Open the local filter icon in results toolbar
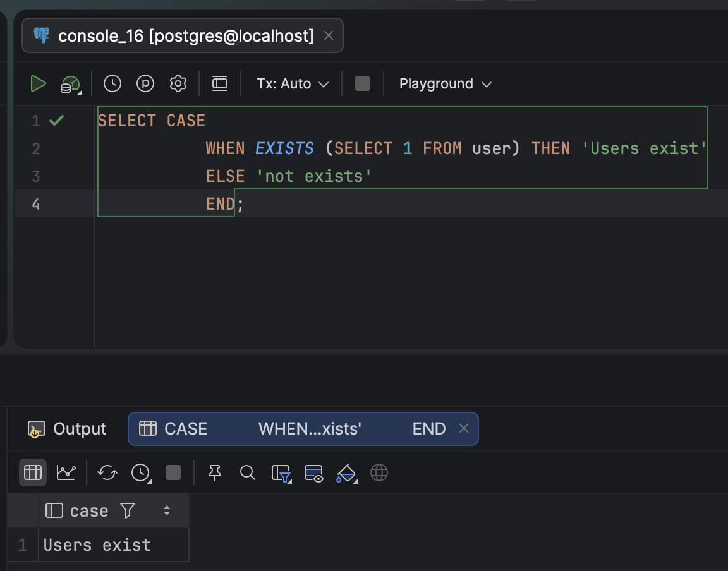This screenshot has height=571, width=728. (x=281, y=474)
